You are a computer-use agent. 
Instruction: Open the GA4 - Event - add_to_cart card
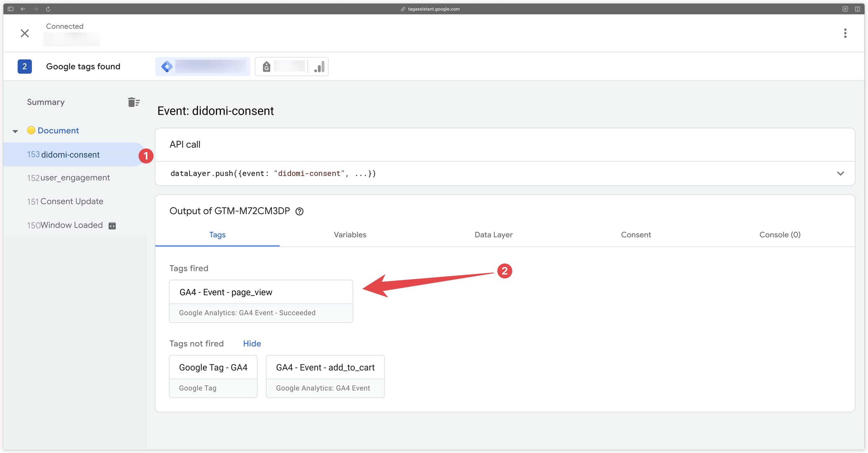click(325, 377)
